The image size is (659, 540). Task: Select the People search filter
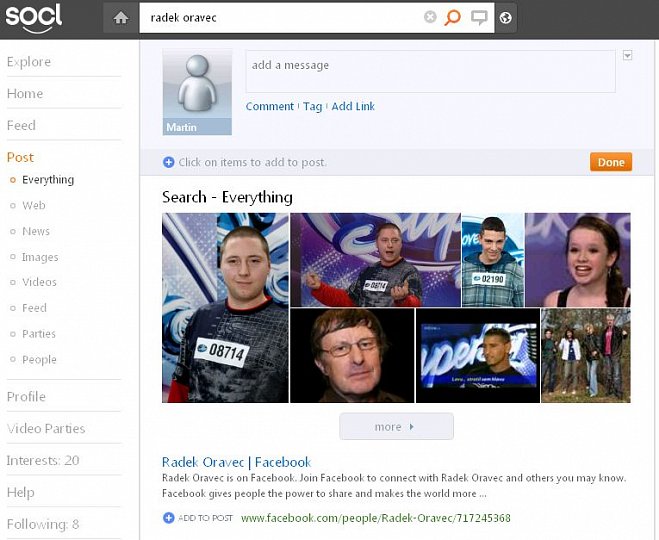[x=39, y=360]
